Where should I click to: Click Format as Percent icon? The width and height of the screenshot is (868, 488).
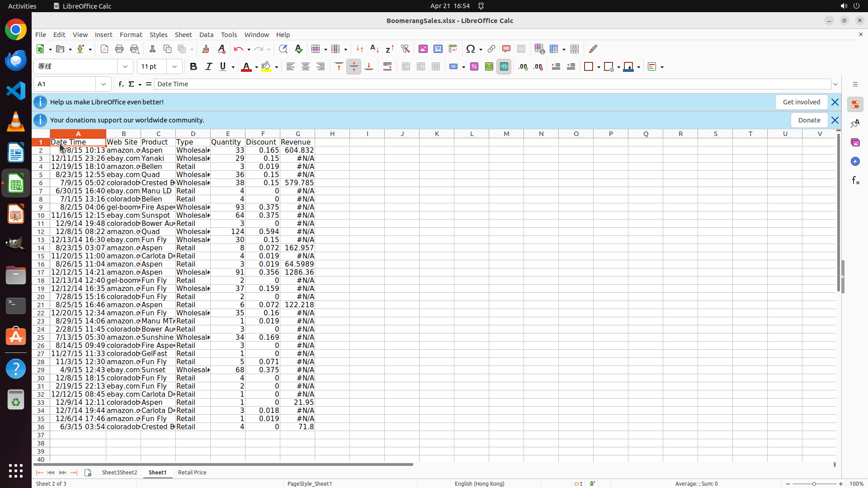pyautogui.click(x=474, y=67)
